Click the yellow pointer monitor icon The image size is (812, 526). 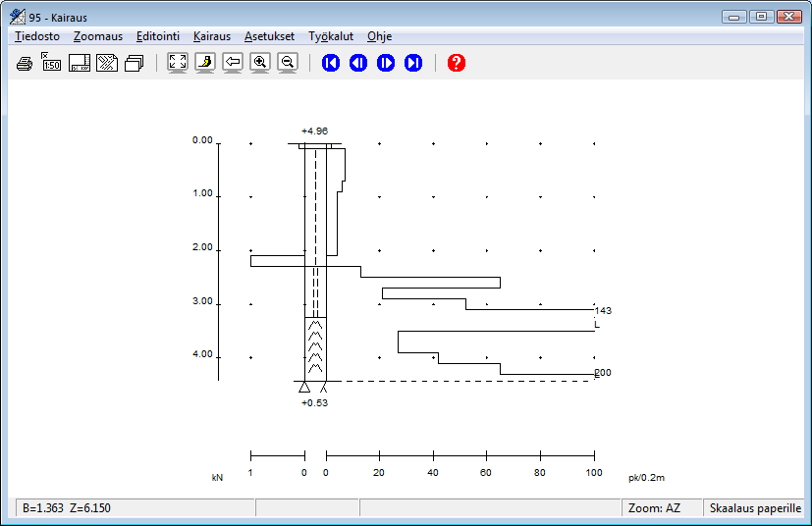pos(205,63)
